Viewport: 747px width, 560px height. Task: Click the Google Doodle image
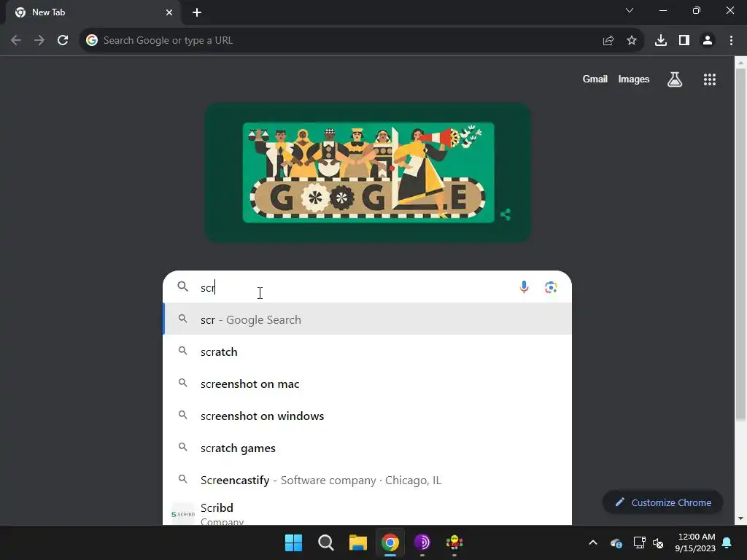[x=368, y=172]
